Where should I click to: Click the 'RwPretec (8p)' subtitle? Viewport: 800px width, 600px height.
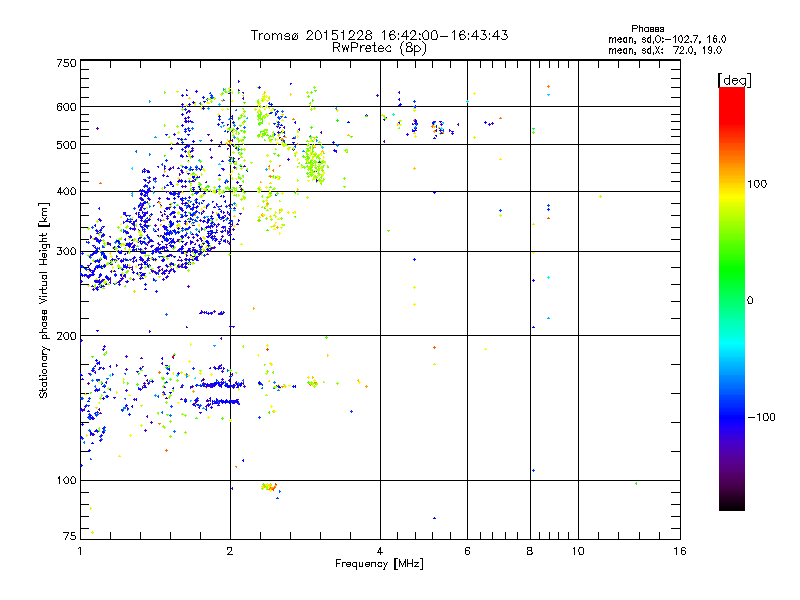coord(379,48)
